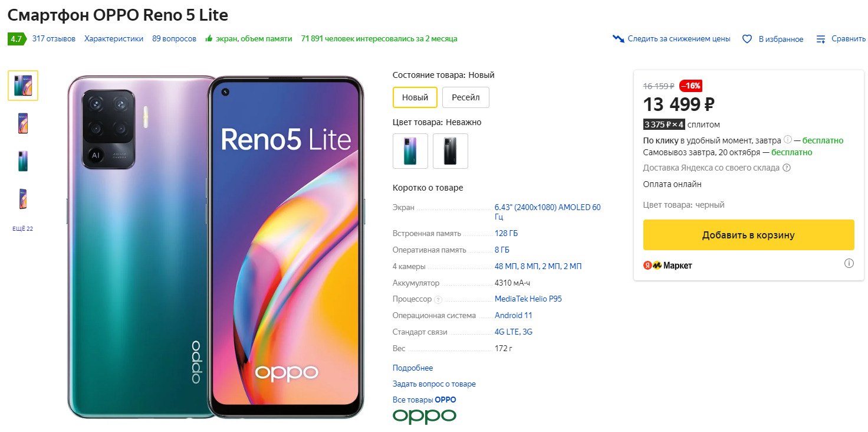
Task: Choose the gradient purple-green color variant
Action: [410, 151]
